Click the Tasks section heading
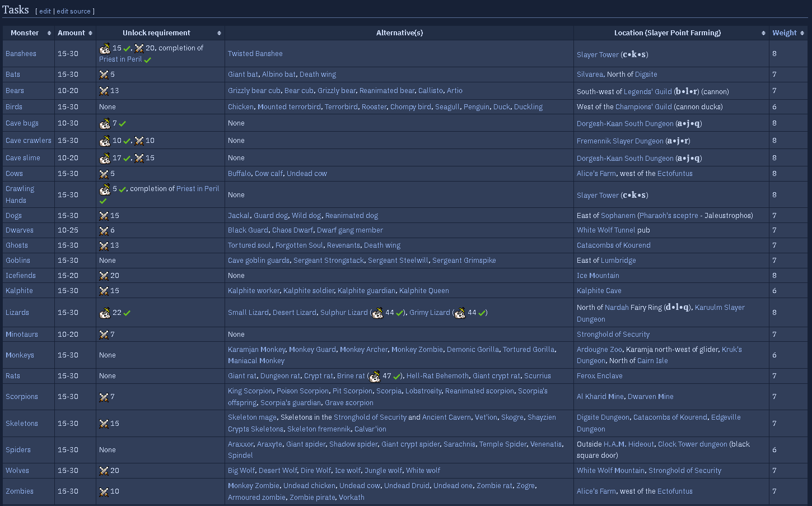Screen dimensions: 812x506 click(16, 10)
